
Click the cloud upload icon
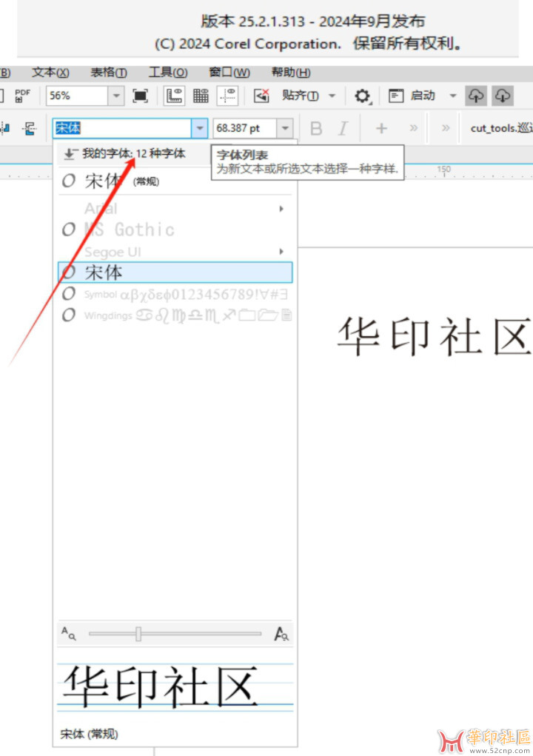coord(476,96)
